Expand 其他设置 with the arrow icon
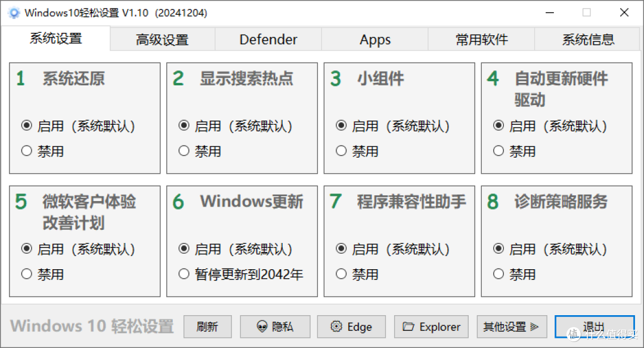Screen dimensions: 644x348 tap(534, 327)
